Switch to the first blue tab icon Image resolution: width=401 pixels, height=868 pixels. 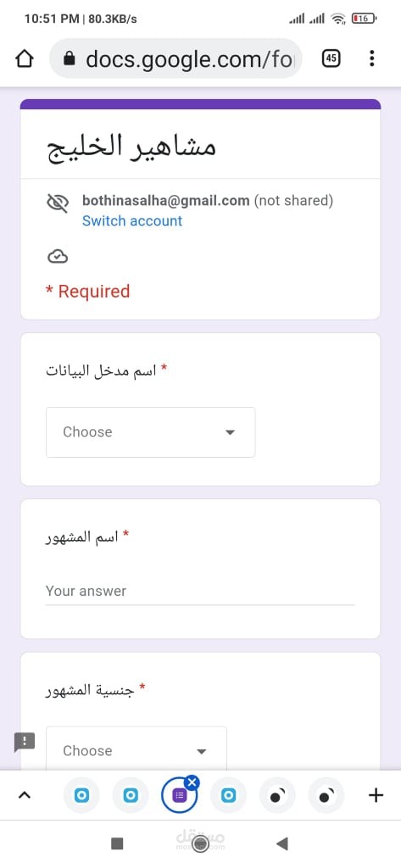pyautogui.click(x=81, y=795)
